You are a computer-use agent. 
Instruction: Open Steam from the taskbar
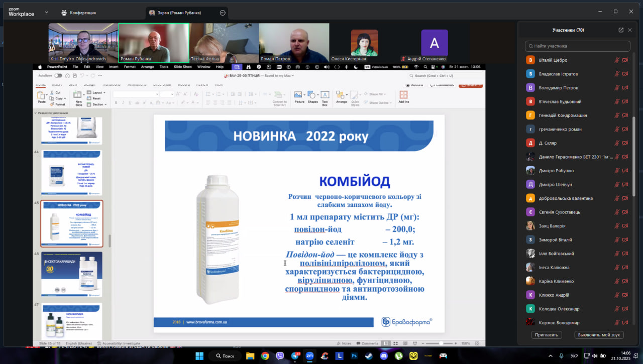point(369,356)
